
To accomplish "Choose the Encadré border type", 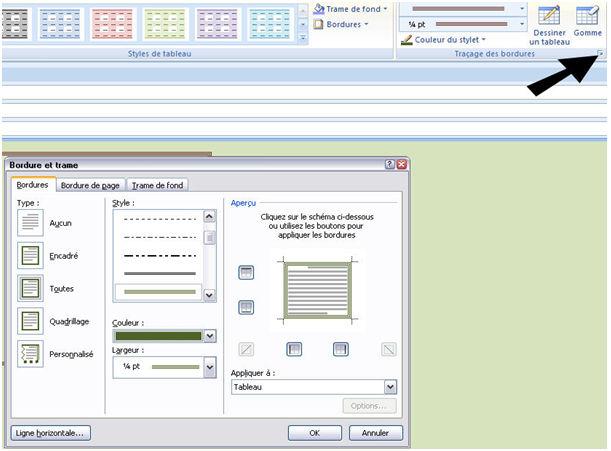I will (x=30, y=255).
